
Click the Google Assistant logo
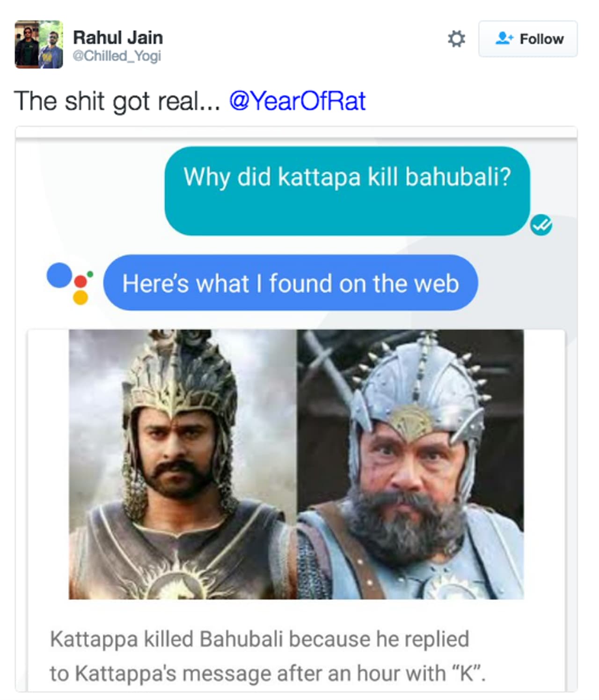69,282
